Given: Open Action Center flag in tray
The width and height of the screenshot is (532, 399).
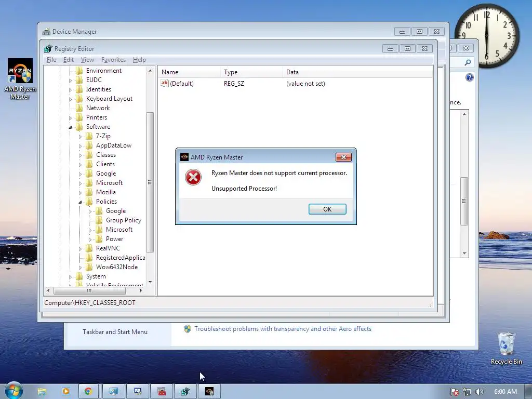Looking at the screenshot, I should coord(454,392).
